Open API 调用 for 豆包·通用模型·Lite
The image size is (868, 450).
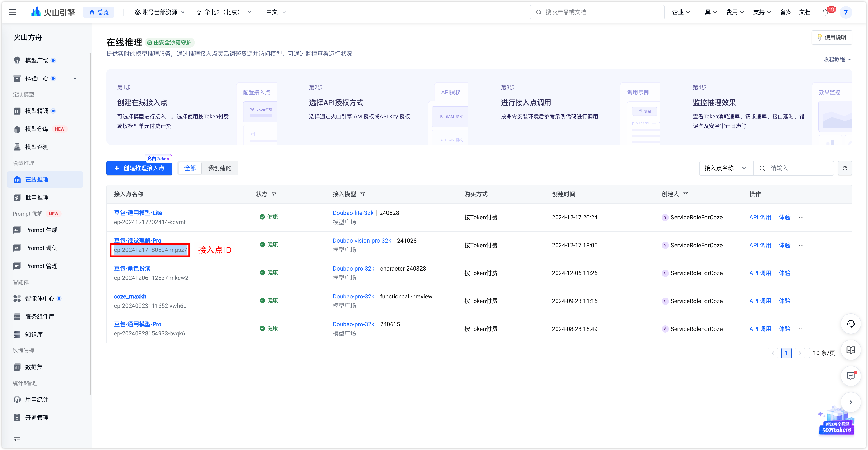pyautogui.click(x=761, y=217)
